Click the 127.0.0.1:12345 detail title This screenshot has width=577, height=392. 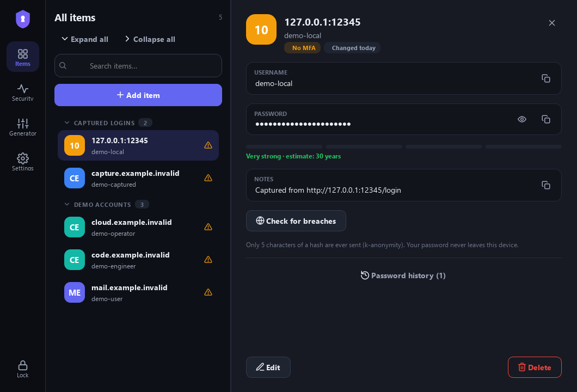pos(322,22)
